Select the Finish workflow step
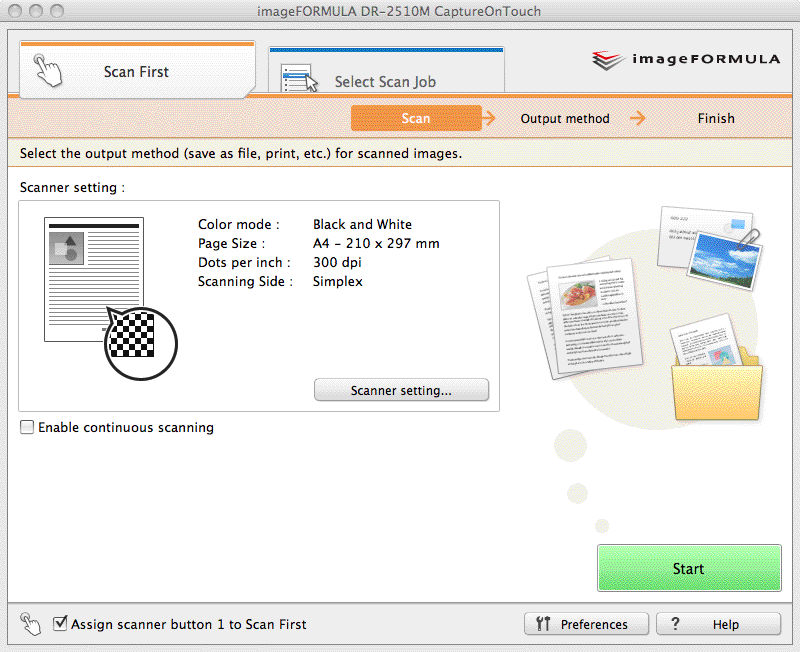The image size is (800, 652). point(716,118)
